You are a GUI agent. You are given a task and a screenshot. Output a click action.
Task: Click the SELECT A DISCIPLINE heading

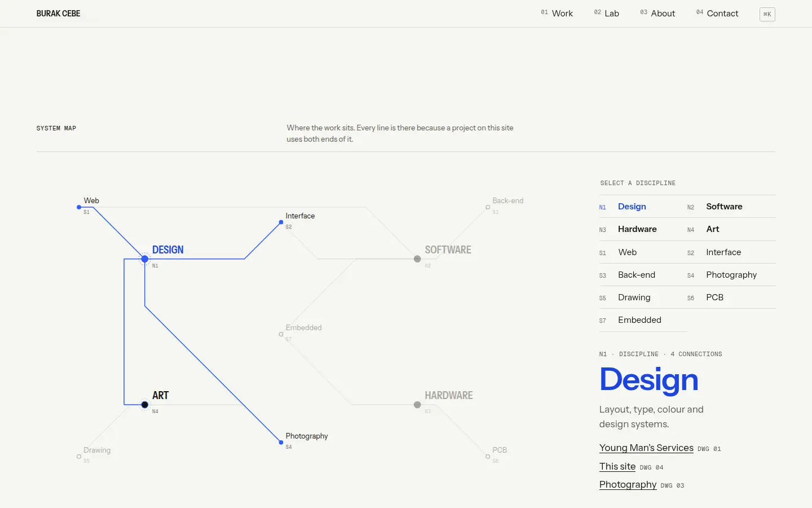pos(638,183)
